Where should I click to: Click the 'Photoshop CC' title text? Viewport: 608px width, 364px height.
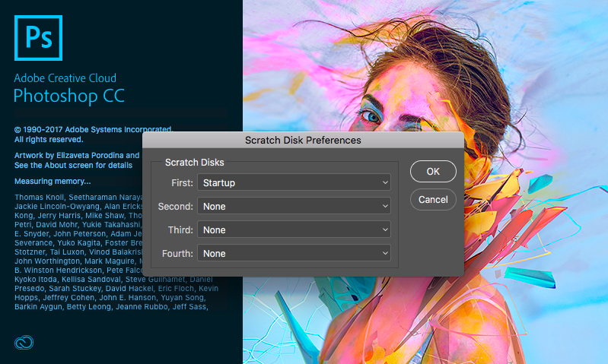pyautogui.click(x=69, y=96)
